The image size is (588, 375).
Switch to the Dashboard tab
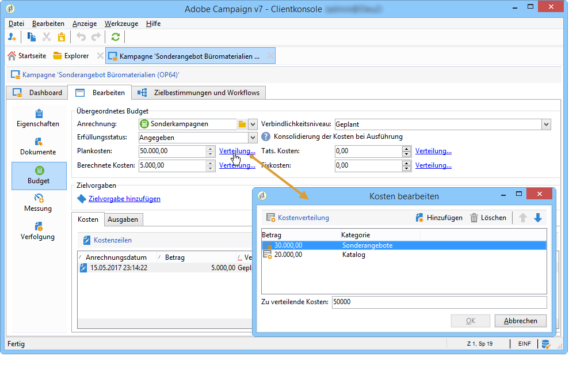(x=37, y=92)
